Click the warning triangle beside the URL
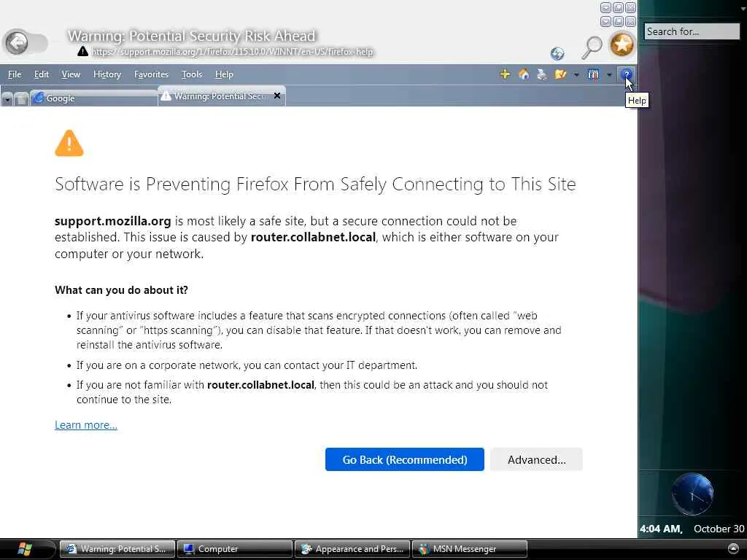Screen dimensions: 747x560 coord(83,52)
